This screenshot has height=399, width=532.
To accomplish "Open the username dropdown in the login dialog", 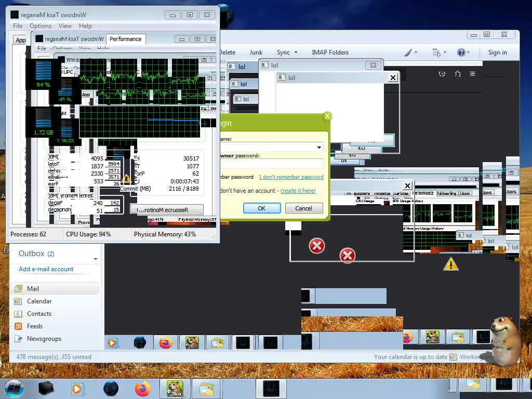I will click(x=319, y=147).
